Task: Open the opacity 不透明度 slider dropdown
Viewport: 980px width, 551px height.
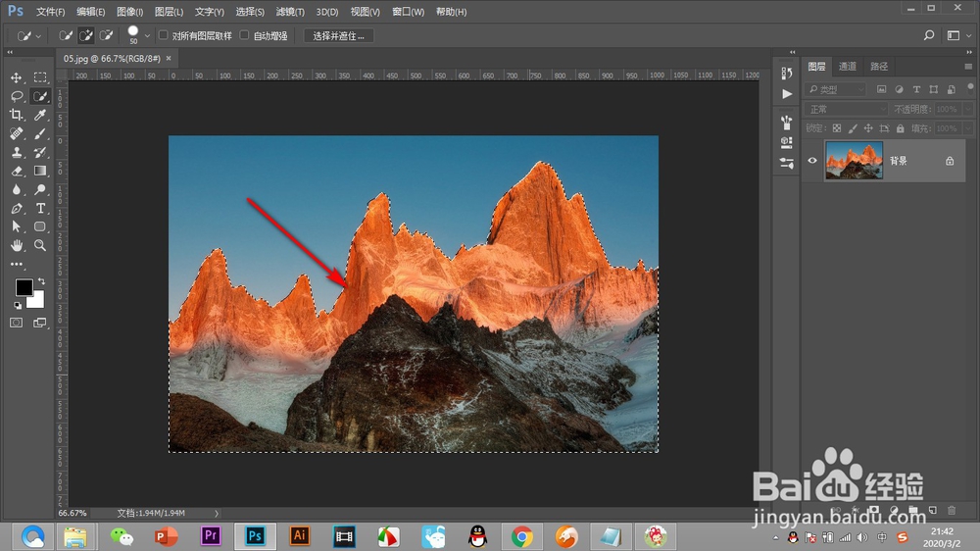Action: [968, 109]
